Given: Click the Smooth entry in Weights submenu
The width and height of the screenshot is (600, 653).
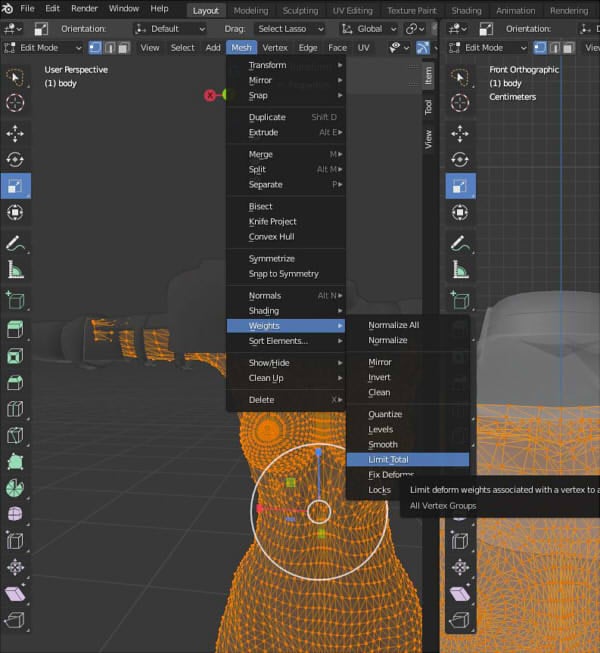Looking at the screenshot, I should pyautogui.click(x=408, y=444).
